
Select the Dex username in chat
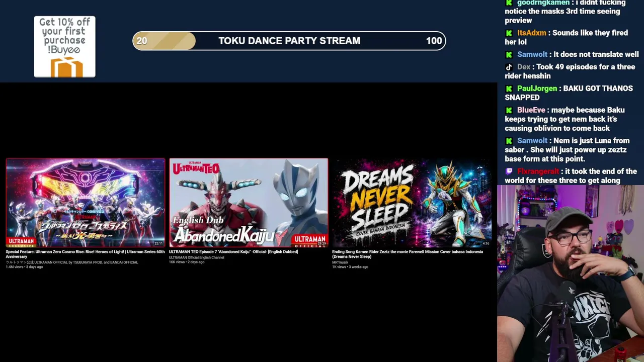coord(524,67)
